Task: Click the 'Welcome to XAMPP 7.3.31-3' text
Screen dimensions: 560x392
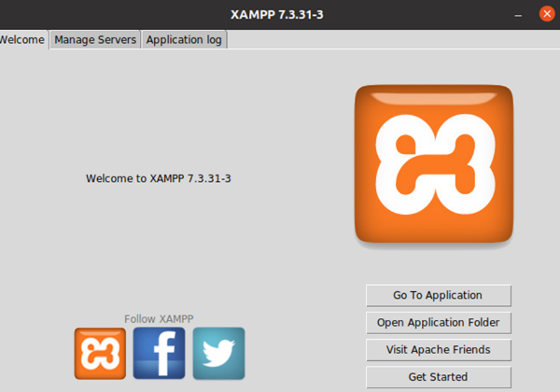Action: coord(159,178)
